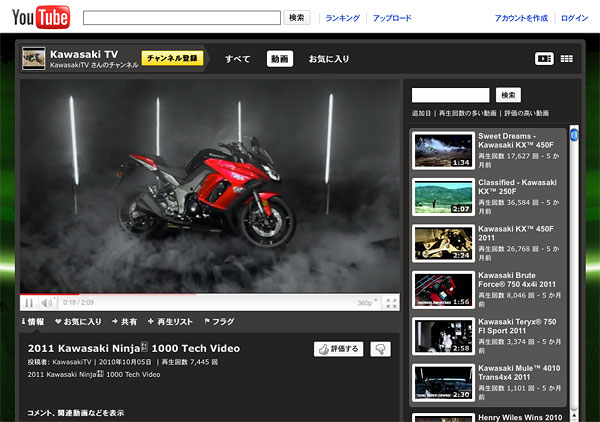Click the Kawasaki TV channel avatar
Image resolution: width=600 pixels, height=422 pixels.
tap(34, 59)
